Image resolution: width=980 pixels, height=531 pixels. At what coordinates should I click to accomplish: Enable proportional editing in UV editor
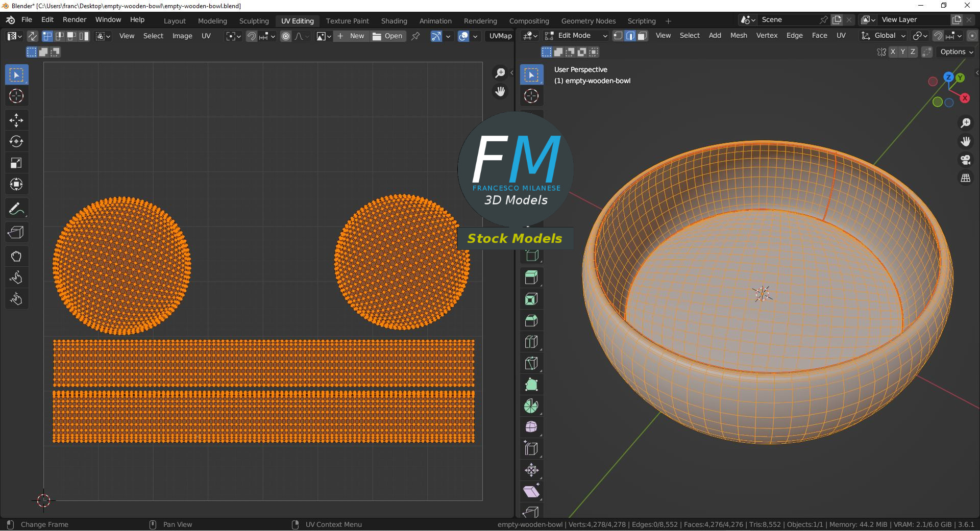click(x=286, y=36)
